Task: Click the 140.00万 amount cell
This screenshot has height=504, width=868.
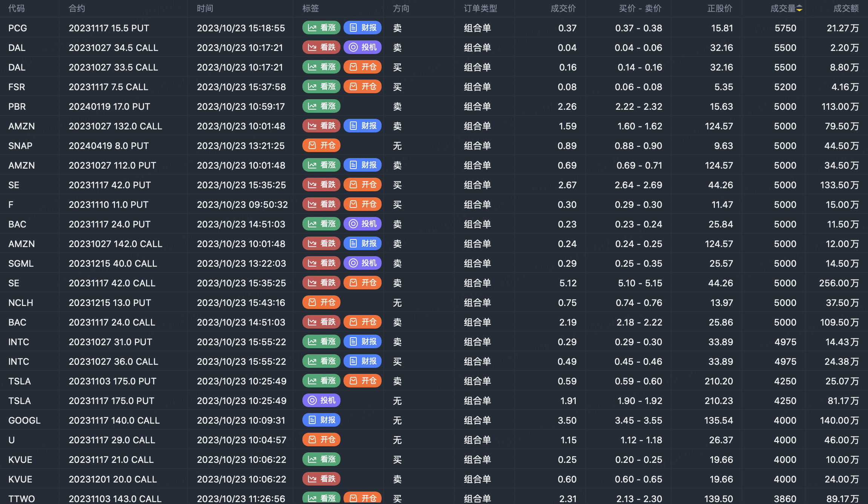Action: 839,420
